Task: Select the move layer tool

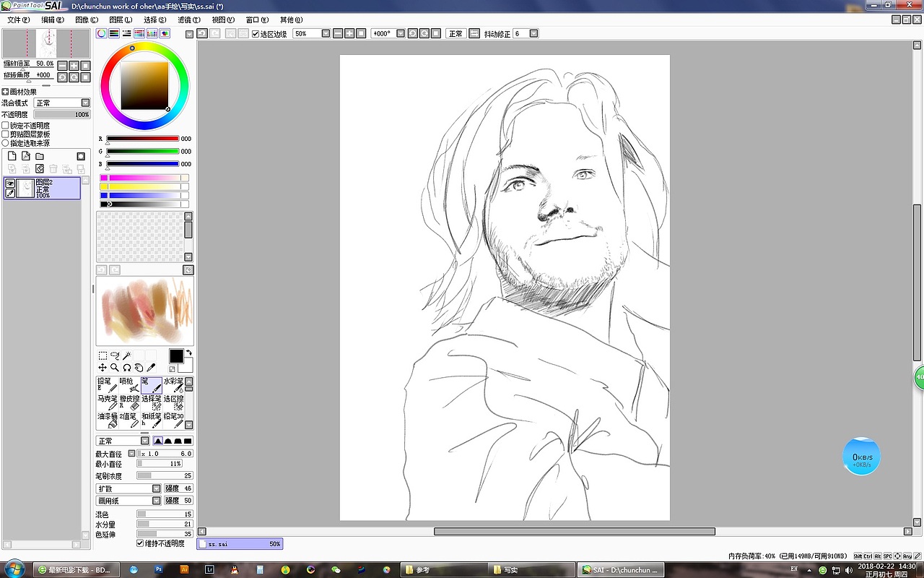Action: click(x=103, y=367)
